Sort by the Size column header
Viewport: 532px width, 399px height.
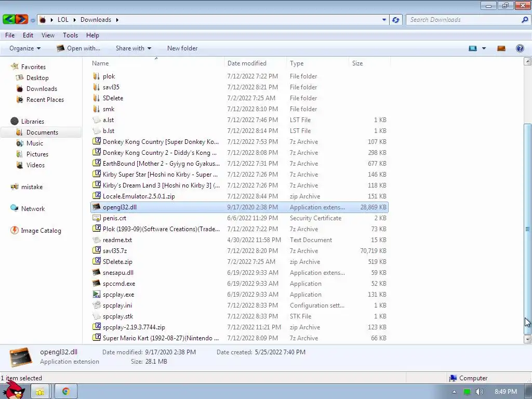[369, 63]
